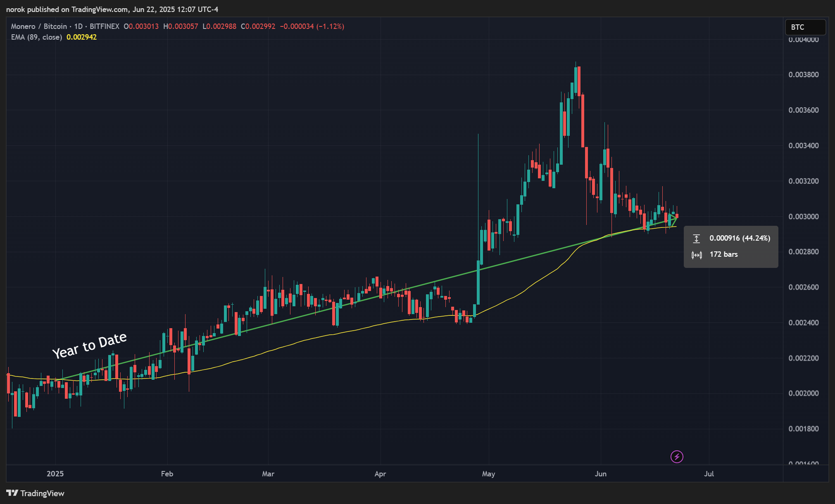Click the 0.001800 price axis label
The width and height of the screenshot is (835, 504).
tap(803, 429)
